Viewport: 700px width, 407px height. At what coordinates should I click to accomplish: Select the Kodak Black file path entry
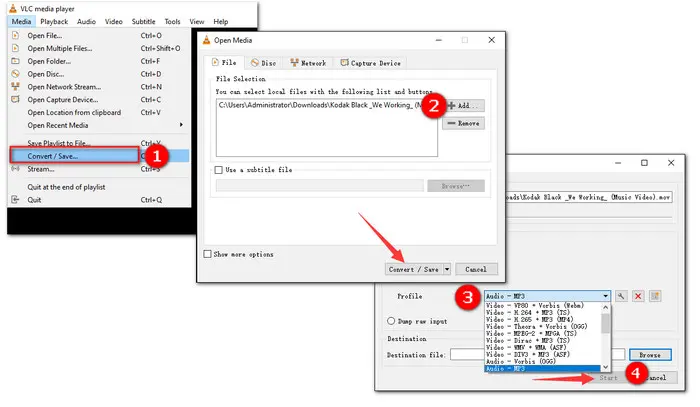point(321,105)
